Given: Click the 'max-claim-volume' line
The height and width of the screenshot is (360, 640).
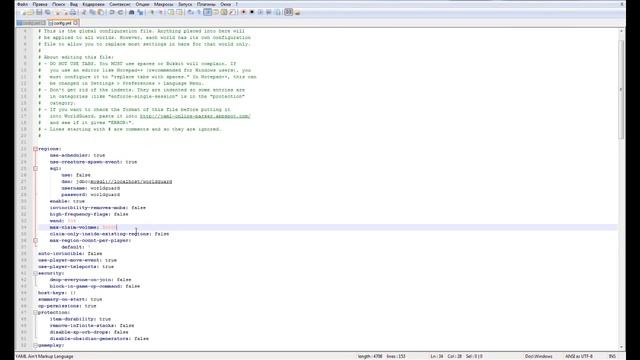Looking at the screenshot, I should point(328,227).
